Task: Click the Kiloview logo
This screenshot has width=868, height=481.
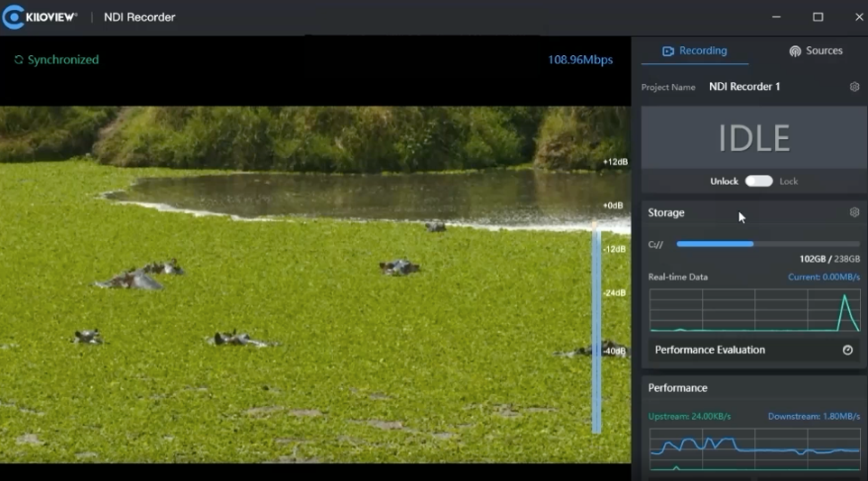Action: (40, 17)
